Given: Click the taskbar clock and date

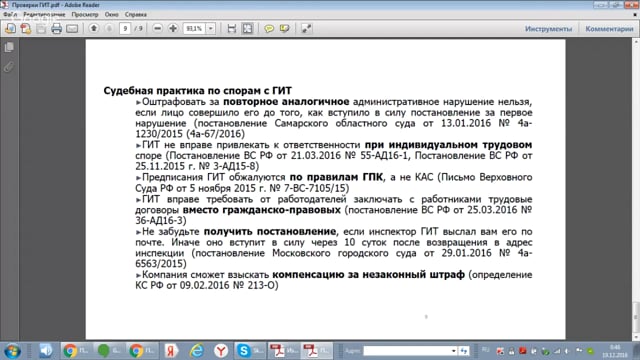Looking at the screenshot, I should pos(615,351).
